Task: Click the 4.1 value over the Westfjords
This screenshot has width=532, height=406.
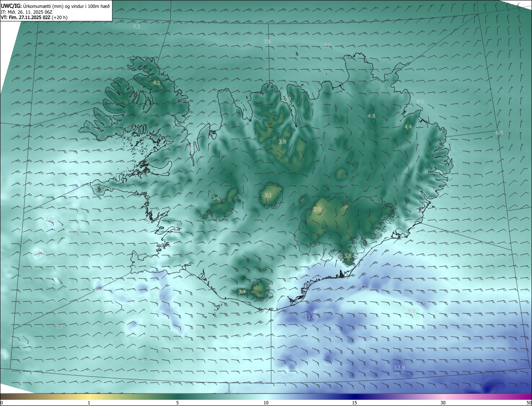Action: point(157,83)
